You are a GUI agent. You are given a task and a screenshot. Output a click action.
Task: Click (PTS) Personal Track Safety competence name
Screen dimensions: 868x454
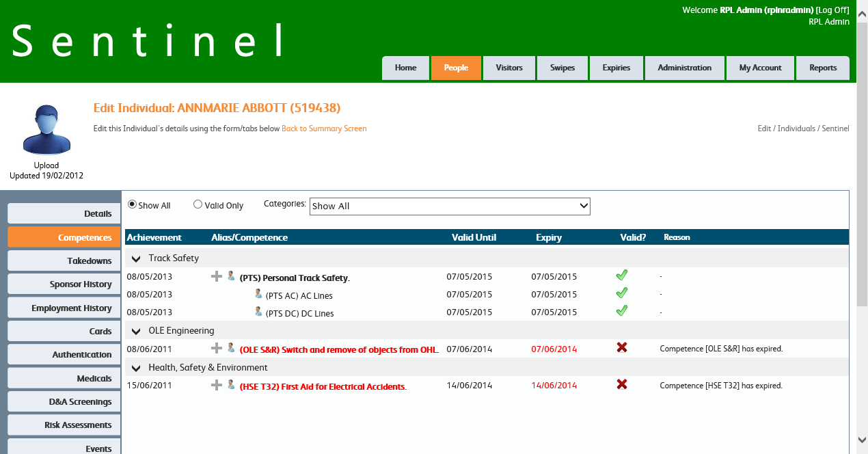click(x=294, y=278)
